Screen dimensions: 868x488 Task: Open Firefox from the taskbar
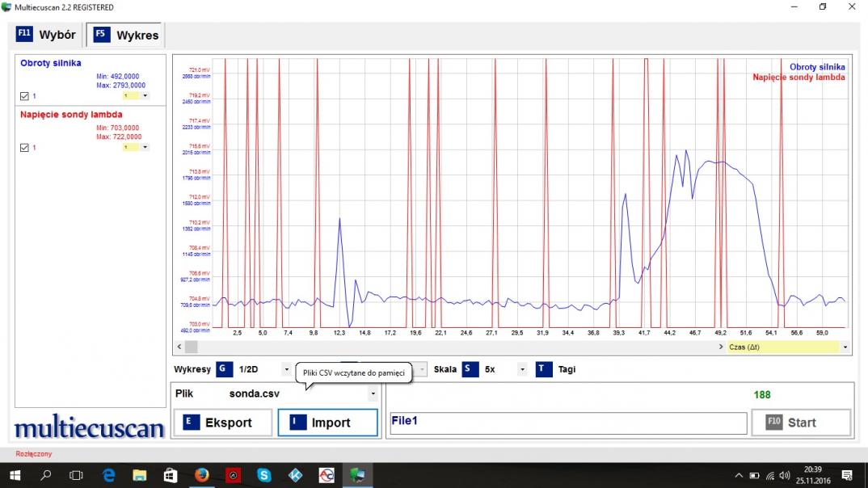[x=201, y=475]
